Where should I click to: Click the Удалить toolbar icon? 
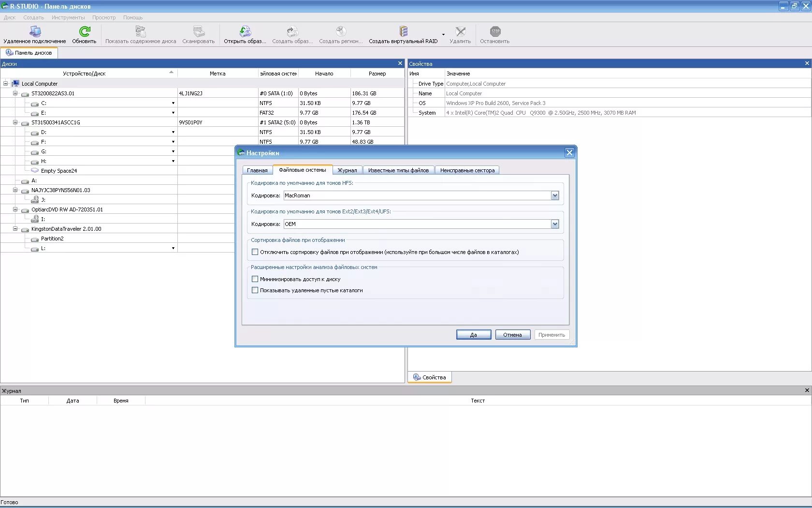tap(461, 31)
